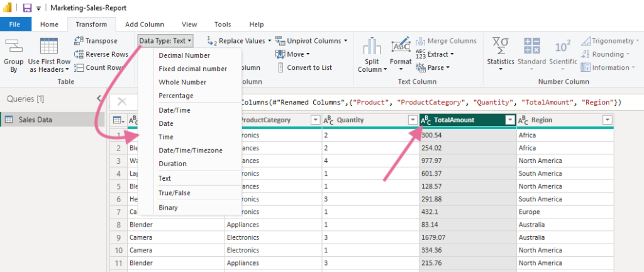Image resolution: width=644 pixels, height=272 pixels.
Task: Click the Count Rows button
Action: click(99, 67)
